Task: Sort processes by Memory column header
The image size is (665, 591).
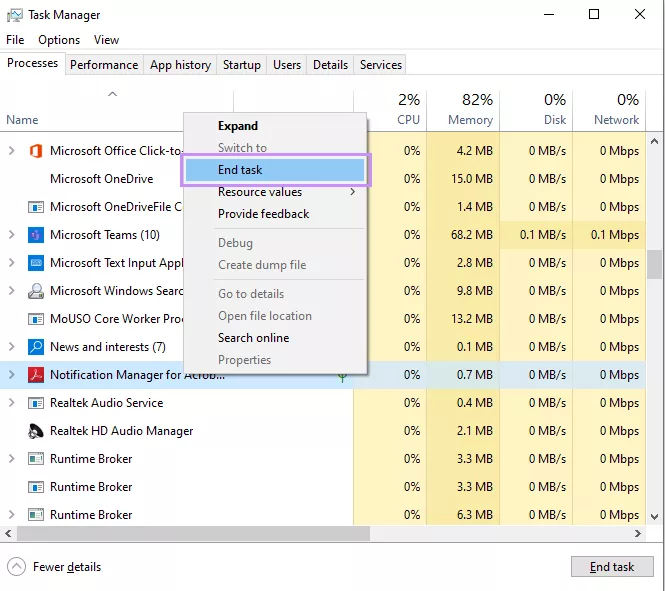Action: coord(470,110)
